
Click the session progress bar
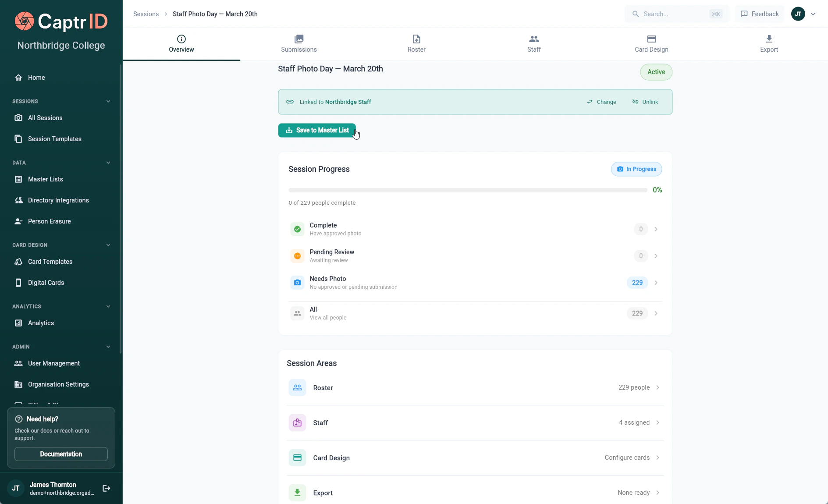point(468,190)
